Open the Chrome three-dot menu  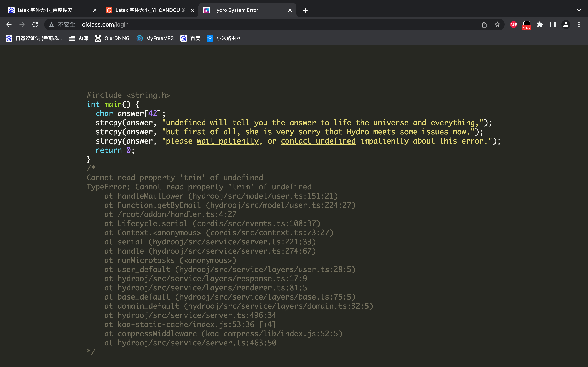tap(579, 24)
